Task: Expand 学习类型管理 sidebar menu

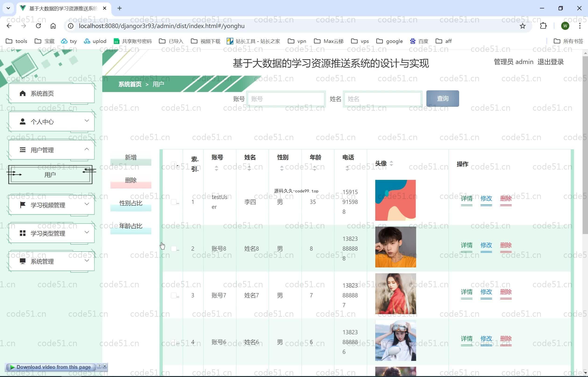Action: click(x=51, y=233)
